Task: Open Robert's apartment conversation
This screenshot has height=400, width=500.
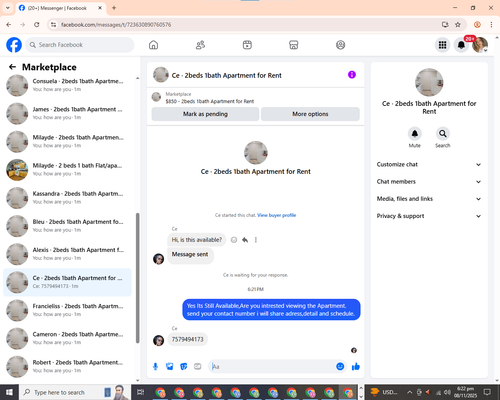Action: [x=67, y=366]
